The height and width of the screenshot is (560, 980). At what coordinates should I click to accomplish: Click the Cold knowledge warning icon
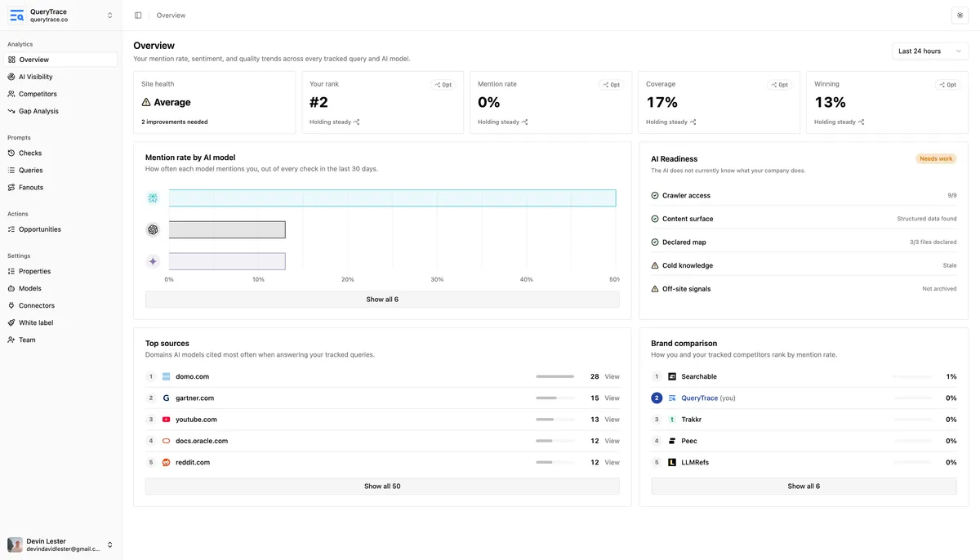pos(655,265)
